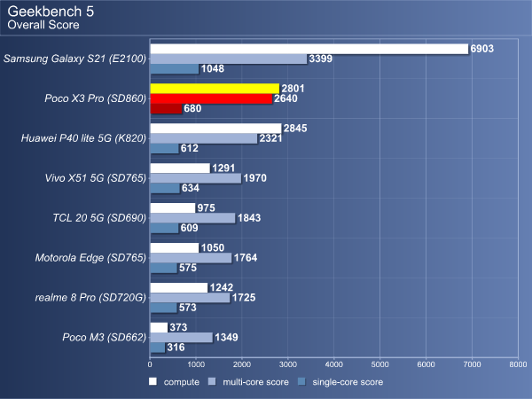The width and height of the screenshot is (532, 399).
Task: Click the value 1843
Action: 249,218
